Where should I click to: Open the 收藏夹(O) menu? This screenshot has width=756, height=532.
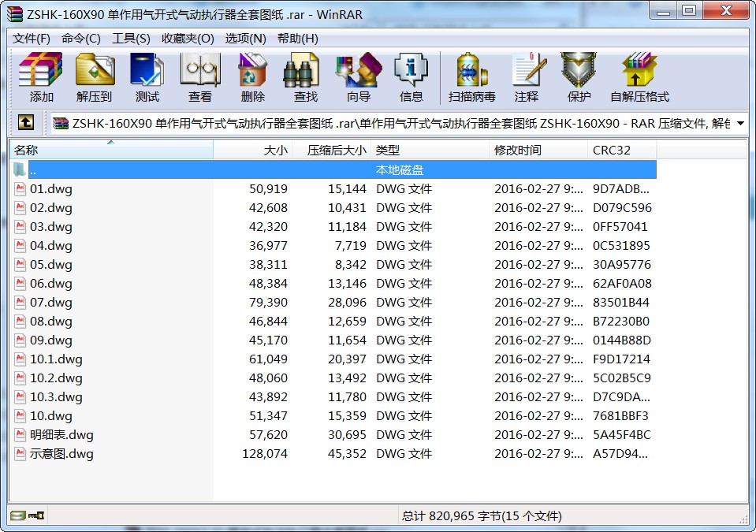(188, 39)
